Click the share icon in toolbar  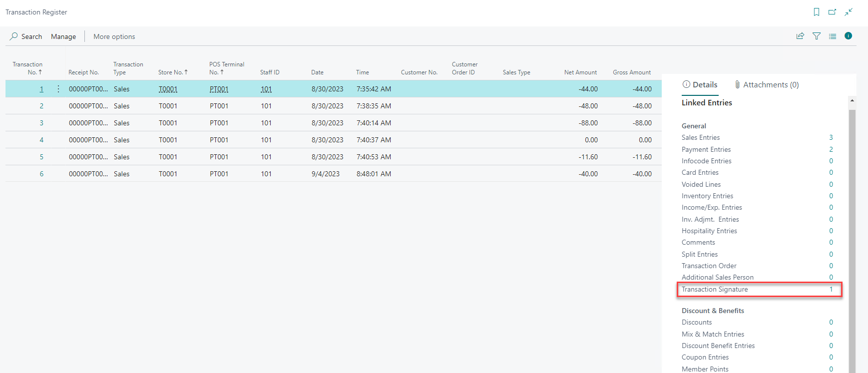point(800,36)
